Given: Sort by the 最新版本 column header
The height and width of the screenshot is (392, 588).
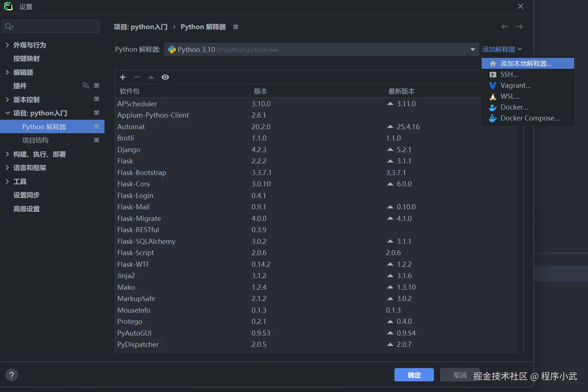Looking at the screenshot, I should (x=433, y=91).
